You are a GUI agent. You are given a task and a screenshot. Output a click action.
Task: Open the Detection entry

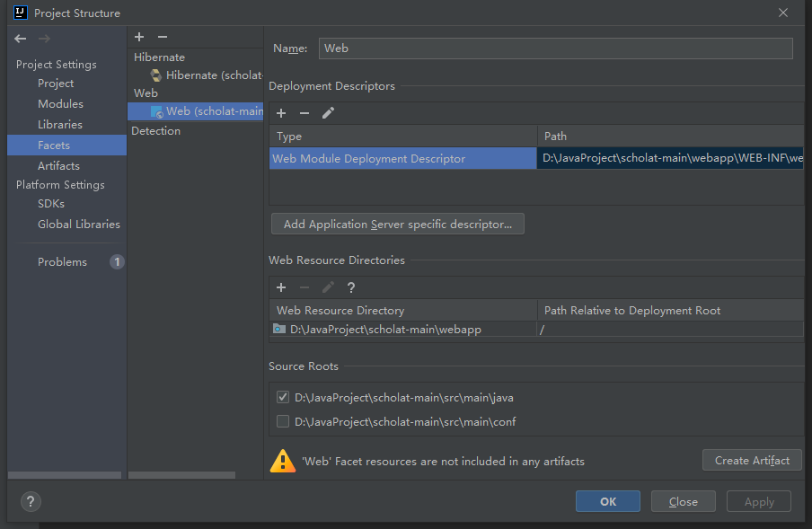coord(156,131)
